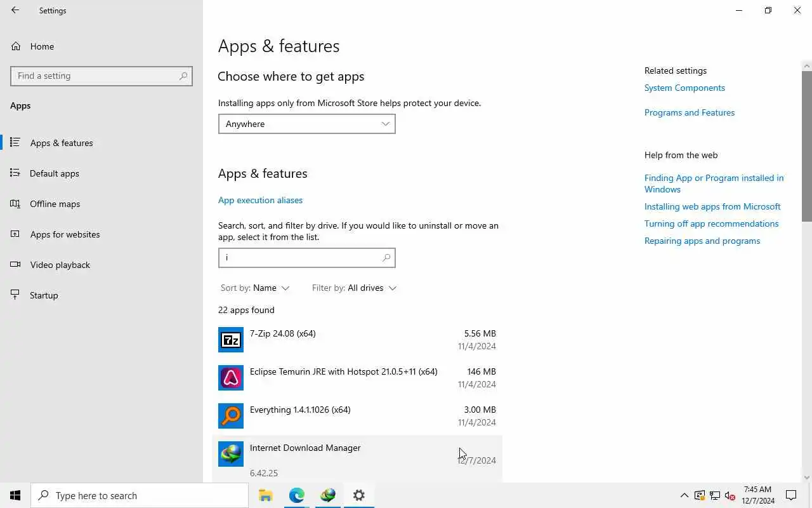
Task: Open System Components link
Action: (x=684, y=88)
